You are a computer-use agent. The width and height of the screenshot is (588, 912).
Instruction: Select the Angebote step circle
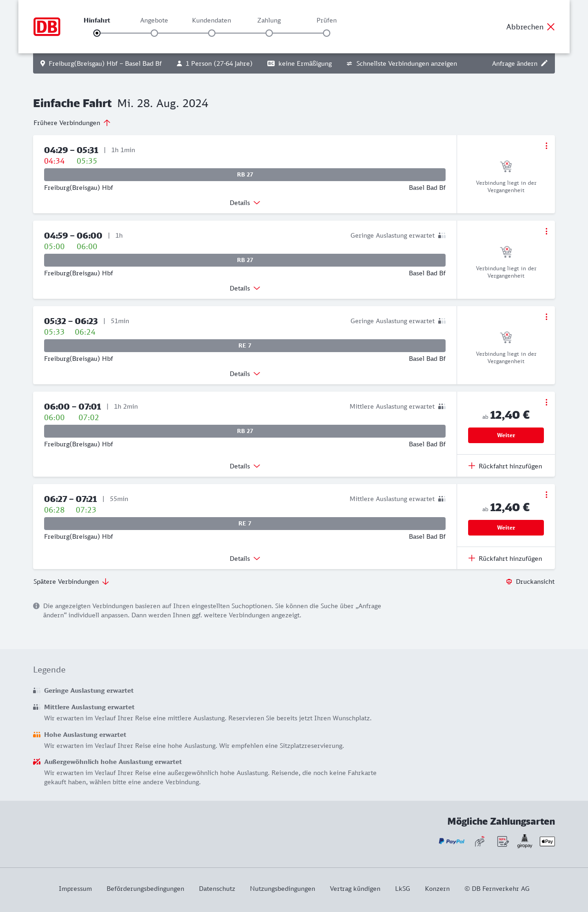(154, 33)
